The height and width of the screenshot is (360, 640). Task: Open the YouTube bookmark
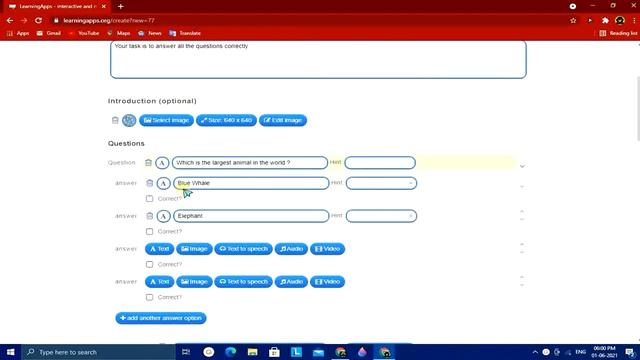(84, 33)
